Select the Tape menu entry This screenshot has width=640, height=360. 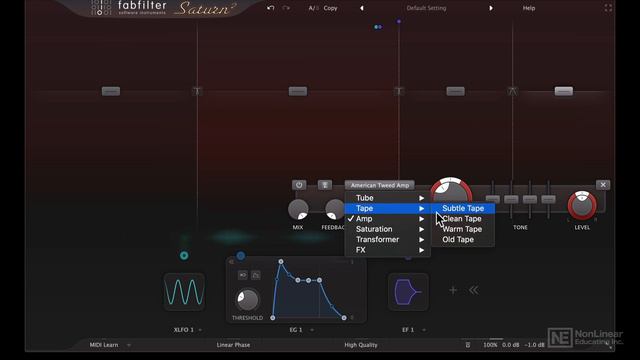click(x=388, y=209)
